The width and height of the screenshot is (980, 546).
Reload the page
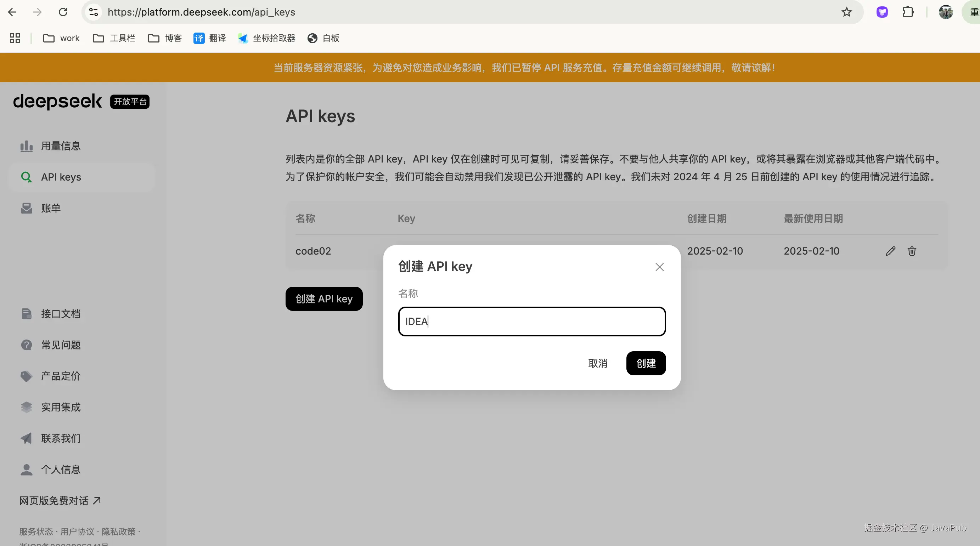(x=63, y=12)
